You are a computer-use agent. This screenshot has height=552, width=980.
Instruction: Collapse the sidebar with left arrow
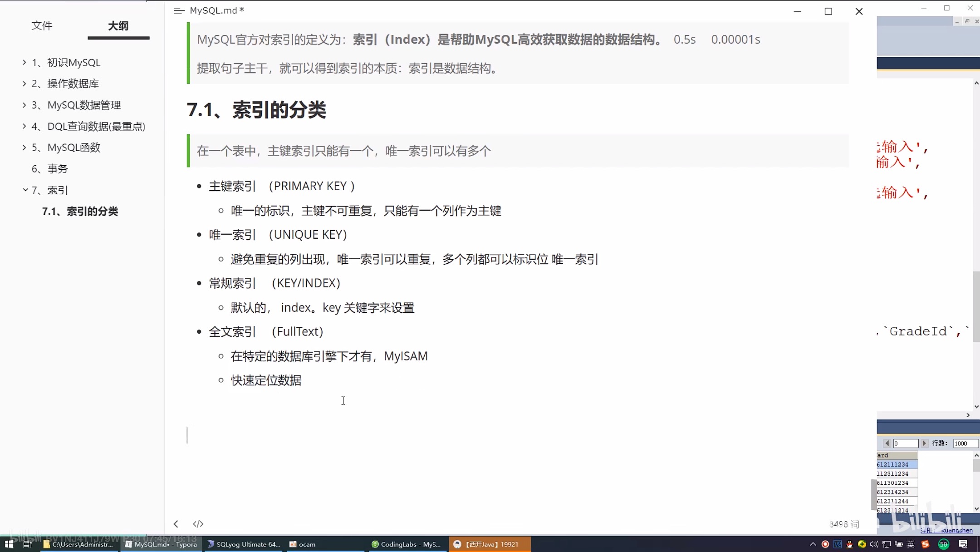coord(176,524)
